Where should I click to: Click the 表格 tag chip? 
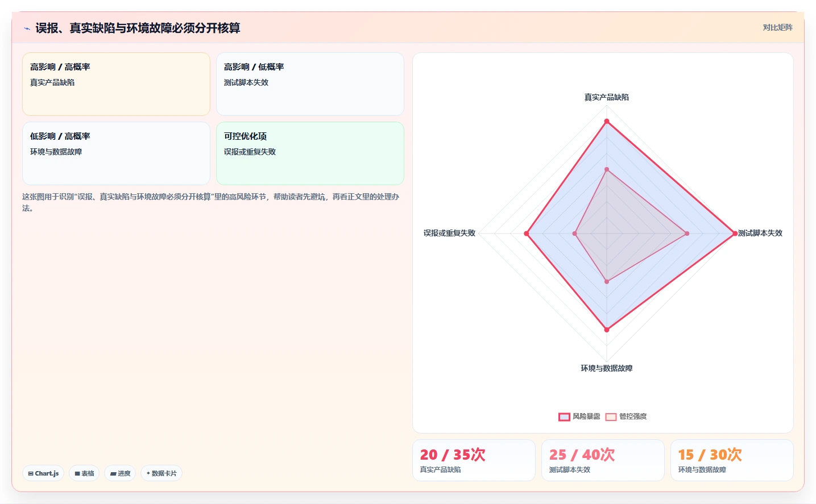click(x=84, y=473)
